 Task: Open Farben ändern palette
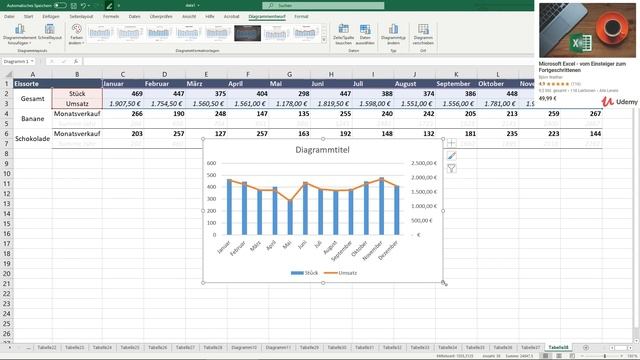click(76, 34)
